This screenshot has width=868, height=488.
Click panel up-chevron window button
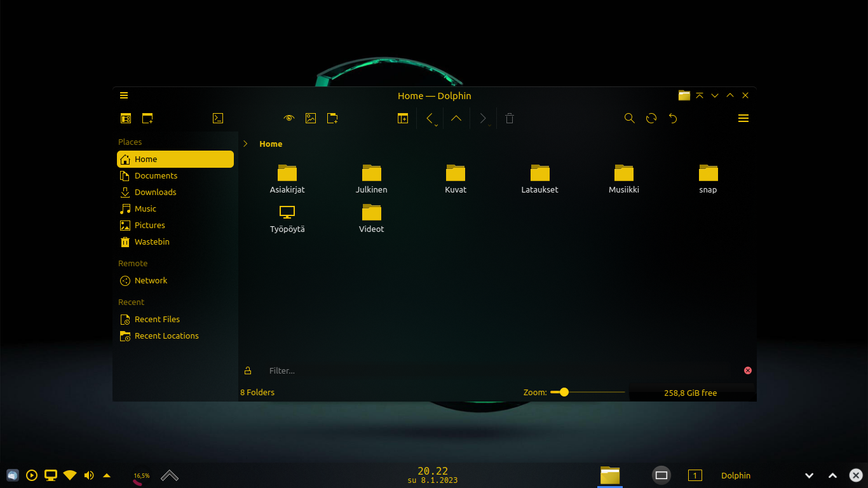coord(832,475)
